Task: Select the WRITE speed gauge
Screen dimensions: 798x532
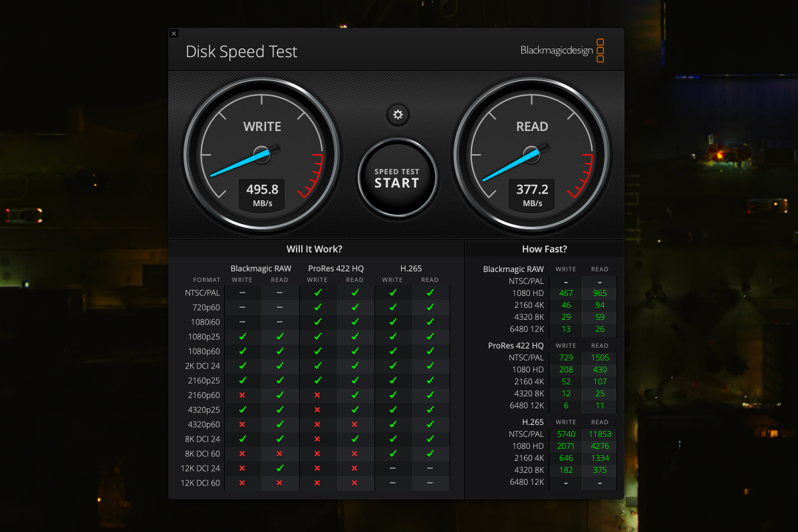Action: [x=261, y=154]
